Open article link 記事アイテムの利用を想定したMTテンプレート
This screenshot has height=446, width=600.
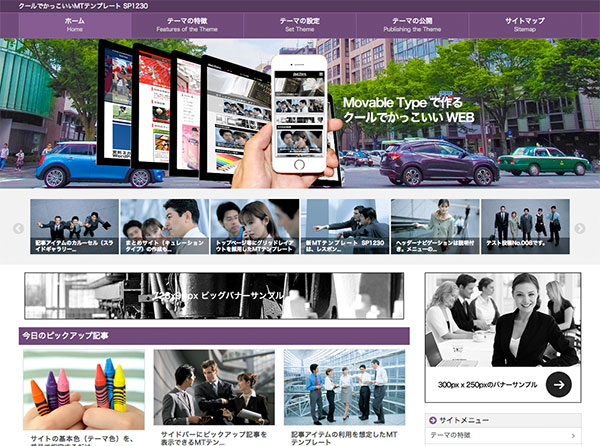click(344, 438)
